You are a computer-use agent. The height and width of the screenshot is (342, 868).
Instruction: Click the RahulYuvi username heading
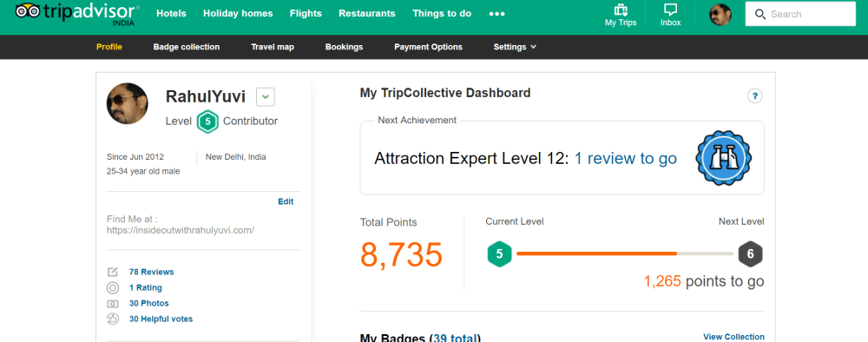[206, 97]
